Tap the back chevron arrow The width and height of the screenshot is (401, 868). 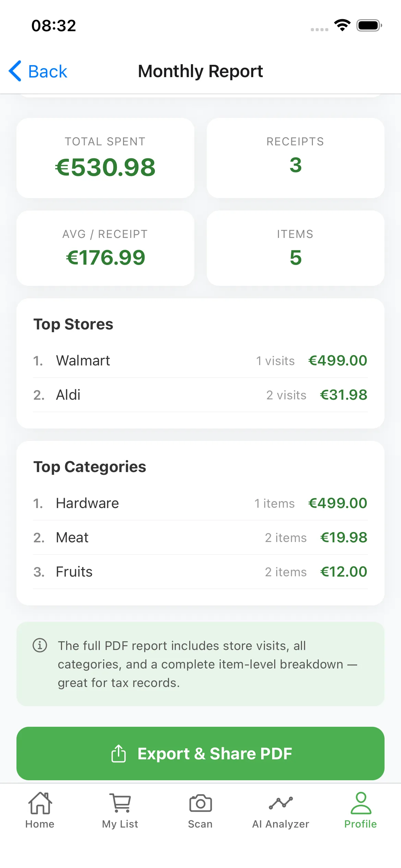15,71
